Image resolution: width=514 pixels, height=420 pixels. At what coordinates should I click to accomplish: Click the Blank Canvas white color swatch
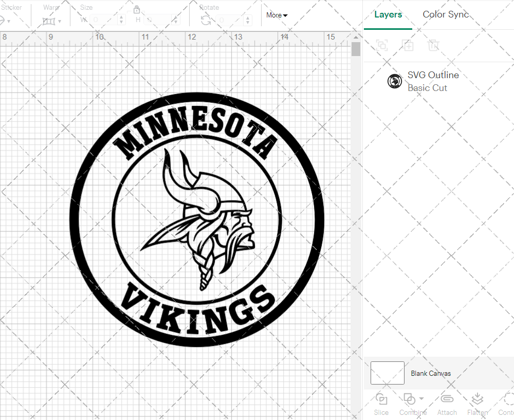click(x=387, y=373)
